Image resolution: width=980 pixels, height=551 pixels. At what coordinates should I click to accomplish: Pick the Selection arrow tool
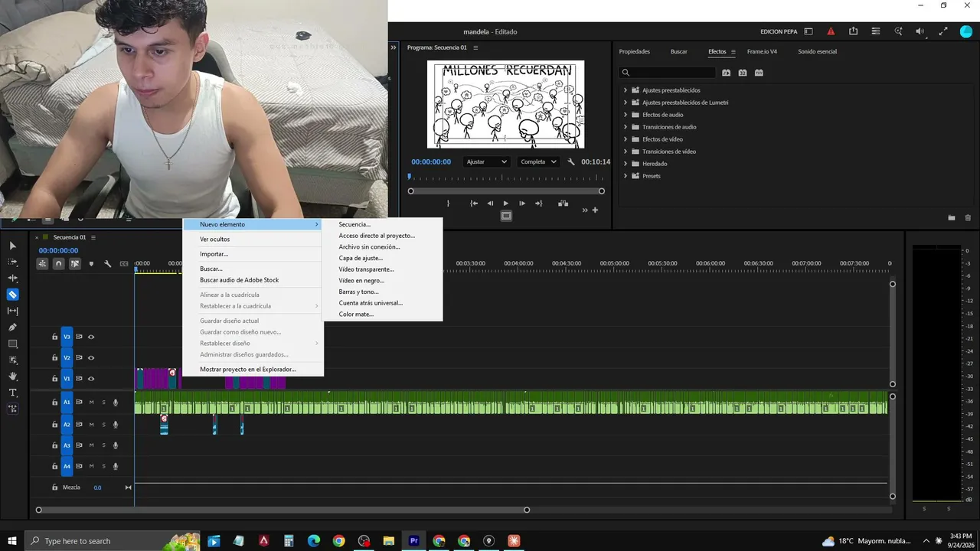(13, 246)
